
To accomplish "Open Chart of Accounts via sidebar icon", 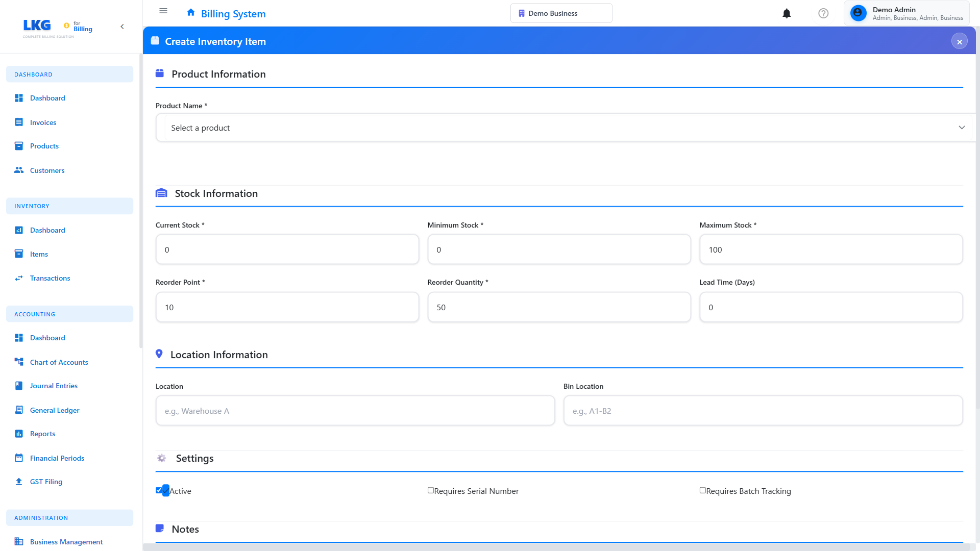I will [19, 362].
